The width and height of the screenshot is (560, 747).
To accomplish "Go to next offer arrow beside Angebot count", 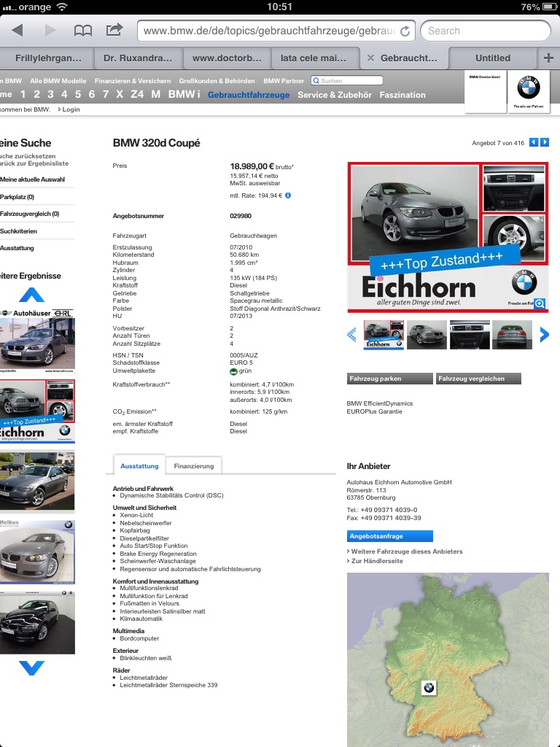I will 545,142.
